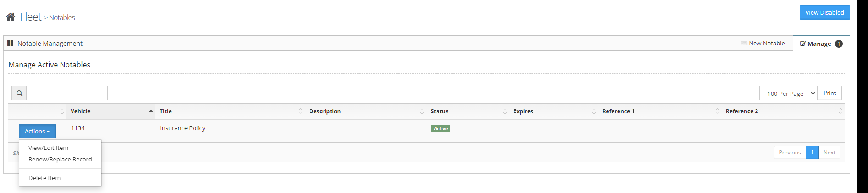The height and width of the screenshot is (193, 868).
Task: Open the 100 Per Page dropdown
Action: 788,94
